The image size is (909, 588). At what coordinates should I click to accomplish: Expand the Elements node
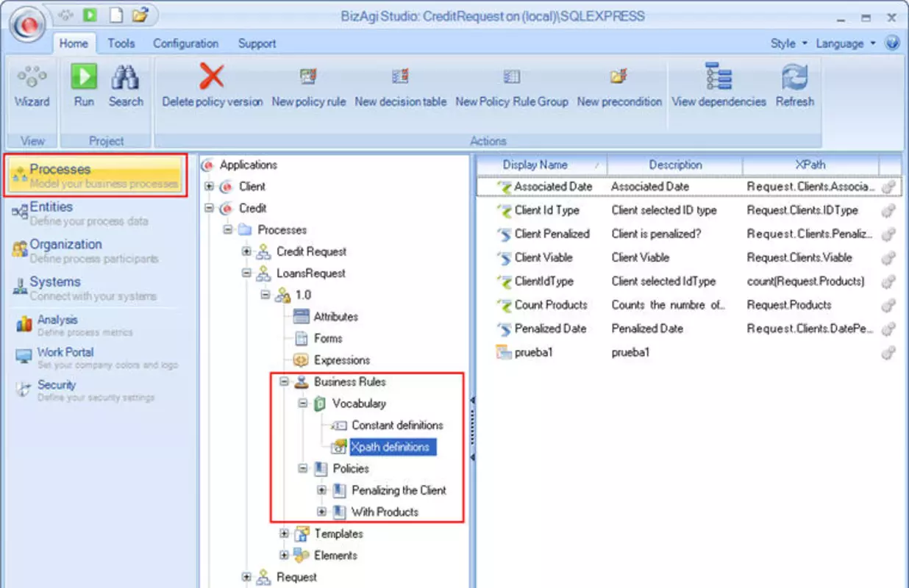[x=284, y=555]
